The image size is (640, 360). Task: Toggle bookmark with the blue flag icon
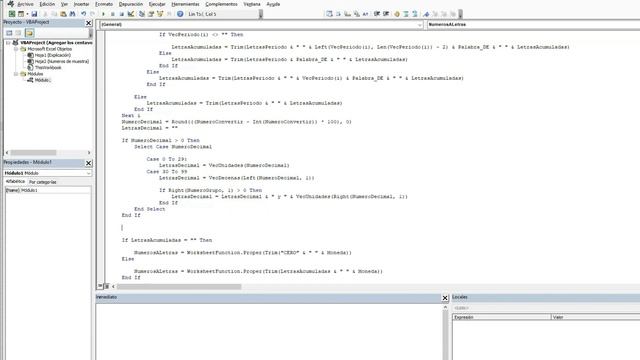[x=426, y=14]
